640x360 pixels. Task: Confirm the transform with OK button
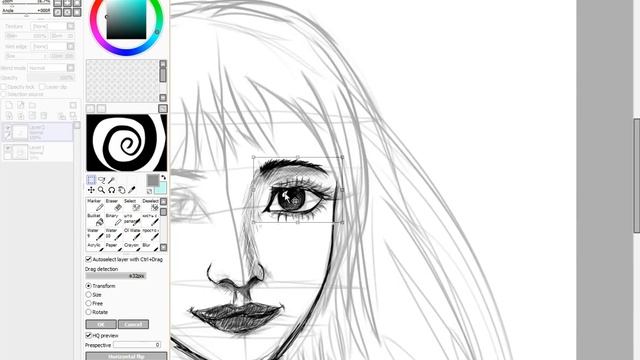[101, 324]
